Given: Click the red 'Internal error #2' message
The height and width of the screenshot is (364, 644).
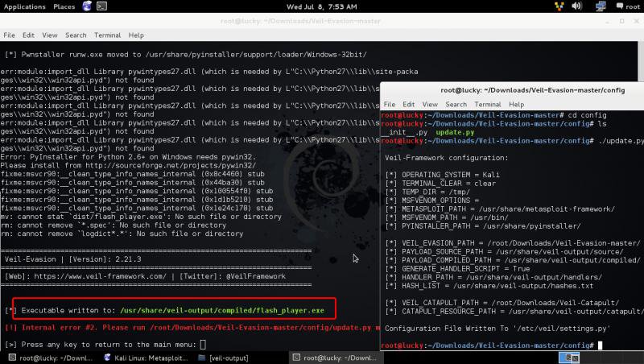Looking at the screenshot, I should (193, 328).
